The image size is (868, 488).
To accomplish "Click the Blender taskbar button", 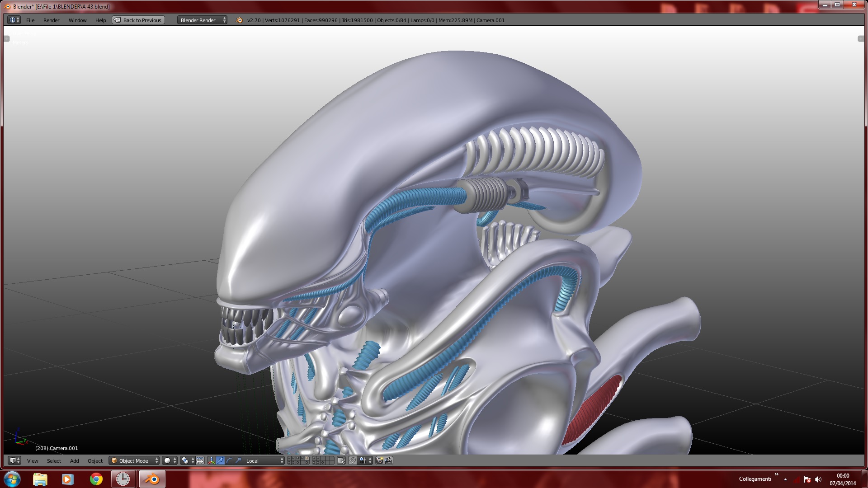I will pyautogui.click(x=152, y=479).
